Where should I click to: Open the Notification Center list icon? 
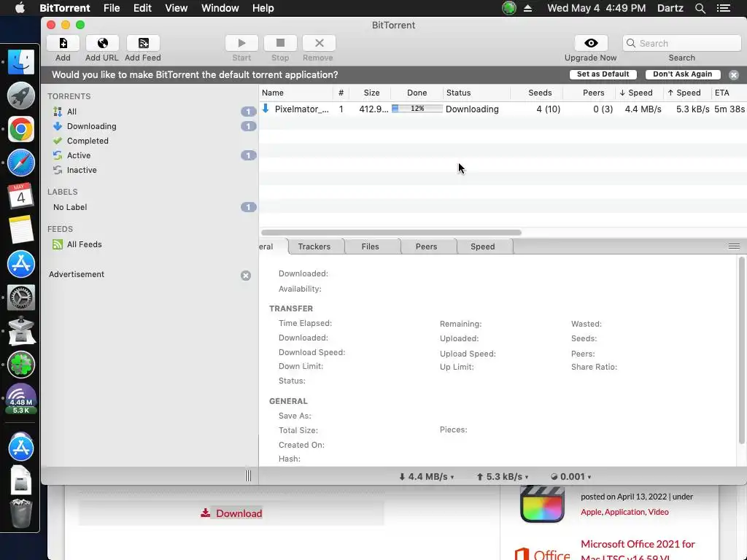724,8
